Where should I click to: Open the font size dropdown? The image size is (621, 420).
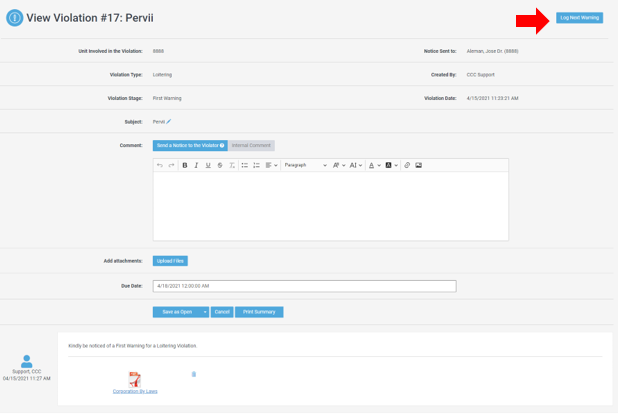pyautogui.click(x=356, y=166)
